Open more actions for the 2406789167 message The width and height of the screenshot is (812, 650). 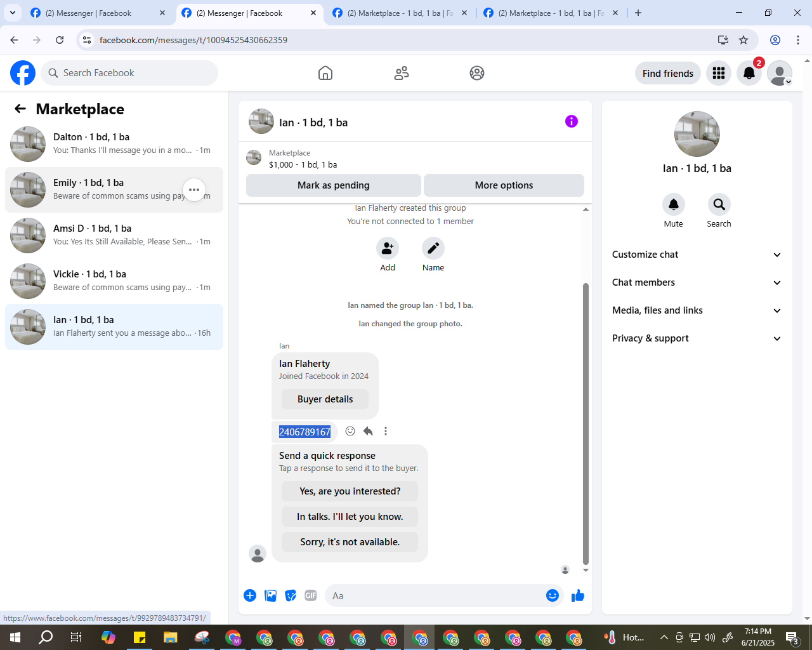coord(386,431)
